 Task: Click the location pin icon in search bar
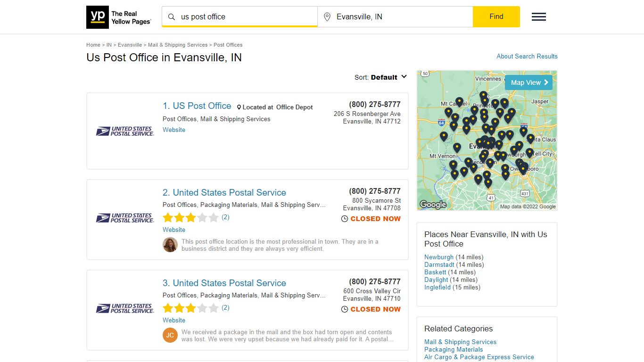[x=327, y=17]
